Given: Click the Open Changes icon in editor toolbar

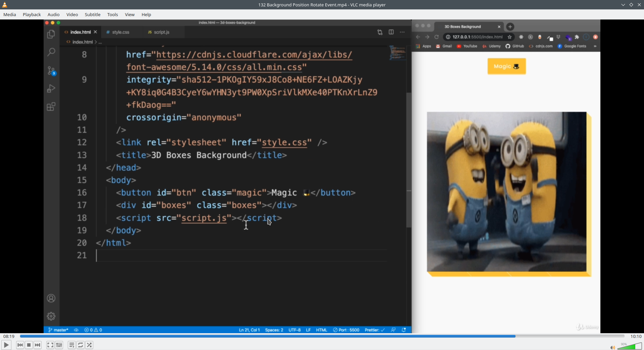Looking at the screenshot, I should coord(380,32).
